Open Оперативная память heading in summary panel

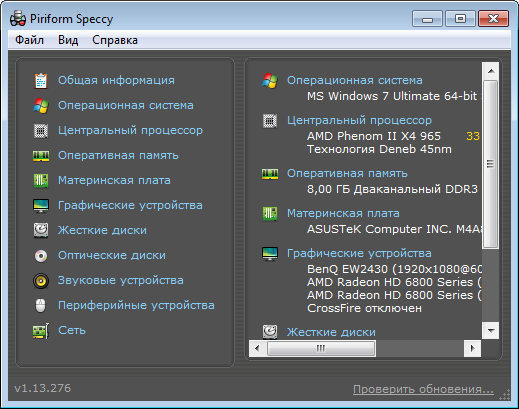pyautogui.click(x=347, y=173)
